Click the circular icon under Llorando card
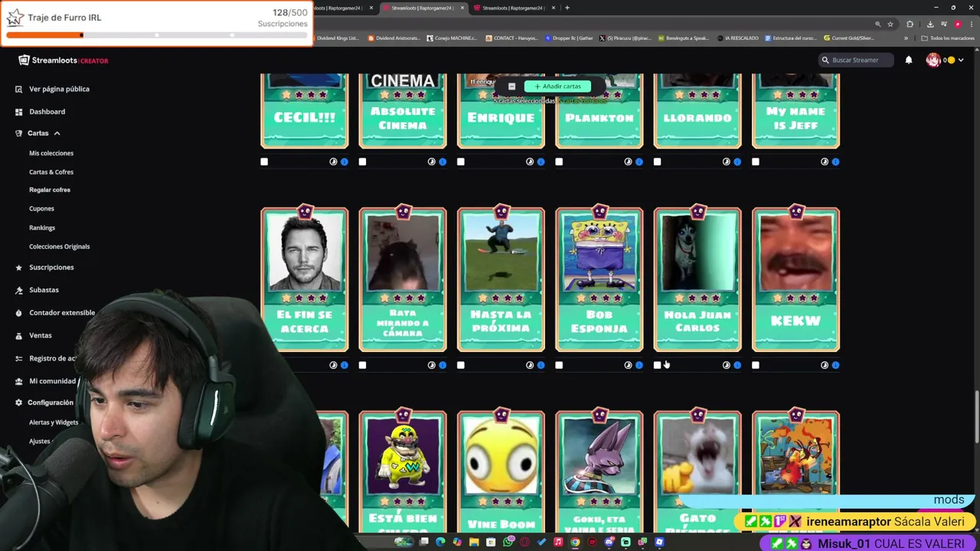 click(726, 161)
